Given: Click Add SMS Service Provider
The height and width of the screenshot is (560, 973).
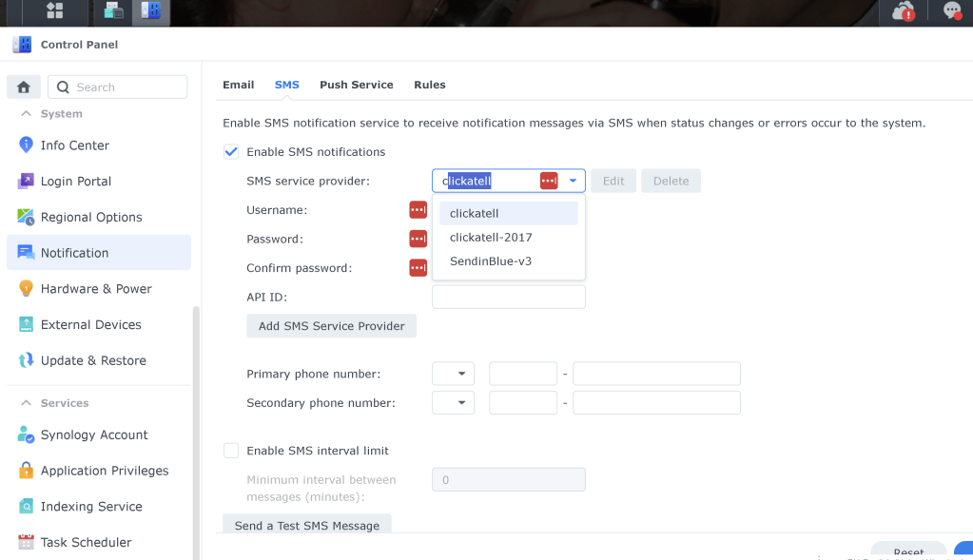Looking at the screenshot, I should 331,326.
